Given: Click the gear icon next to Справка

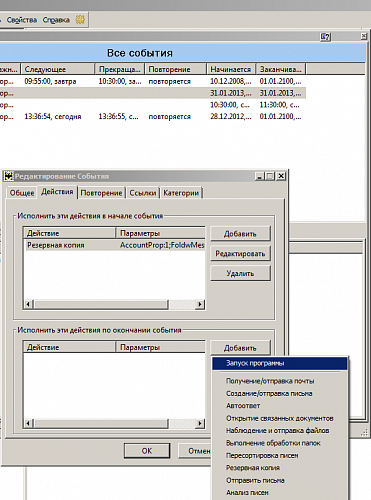Looking at the screenshot, I should pyautogui.click(x=80, y=20).
